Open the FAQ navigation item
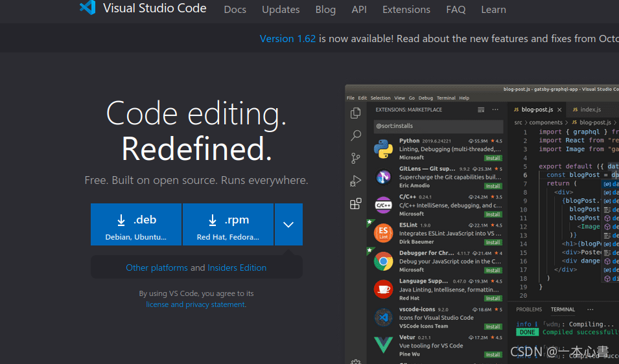The height and width of the screenshot is (364, 619). 456,10
